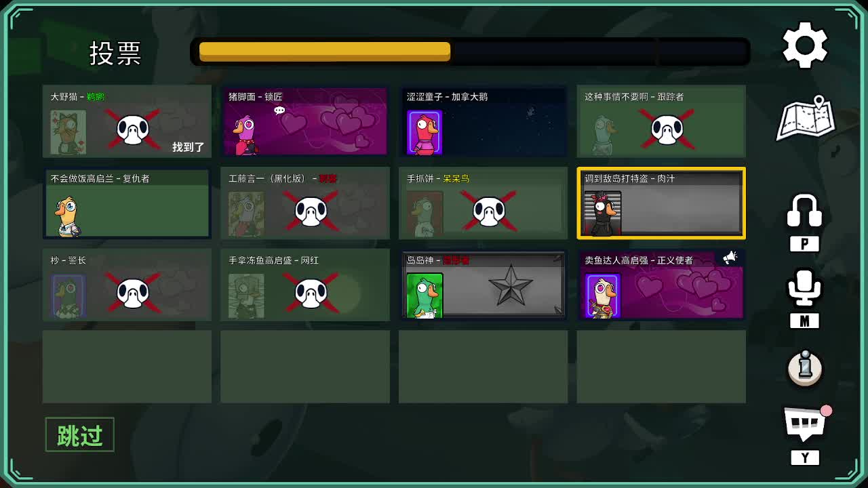Screen dimensions: 868x488
Task: Click the skull icon on 大野猫 card
Action: click(x=133, y=129)
